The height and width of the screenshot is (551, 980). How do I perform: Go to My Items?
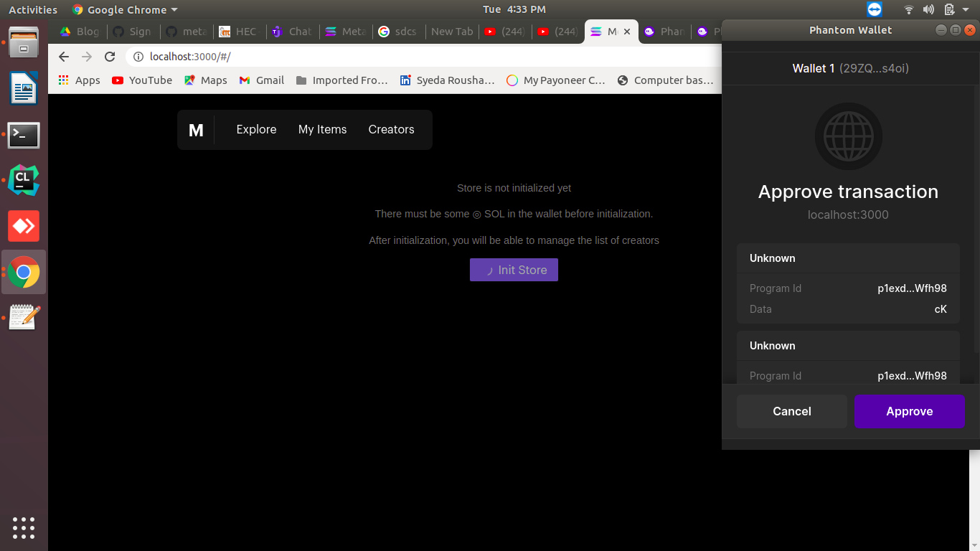[x=322, y=130]
